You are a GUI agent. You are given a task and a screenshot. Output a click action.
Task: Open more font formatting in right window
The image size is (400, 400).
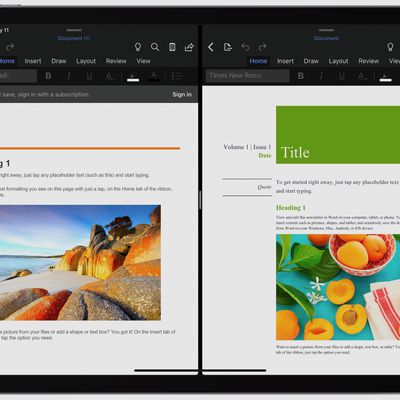[x=363, y=76]
